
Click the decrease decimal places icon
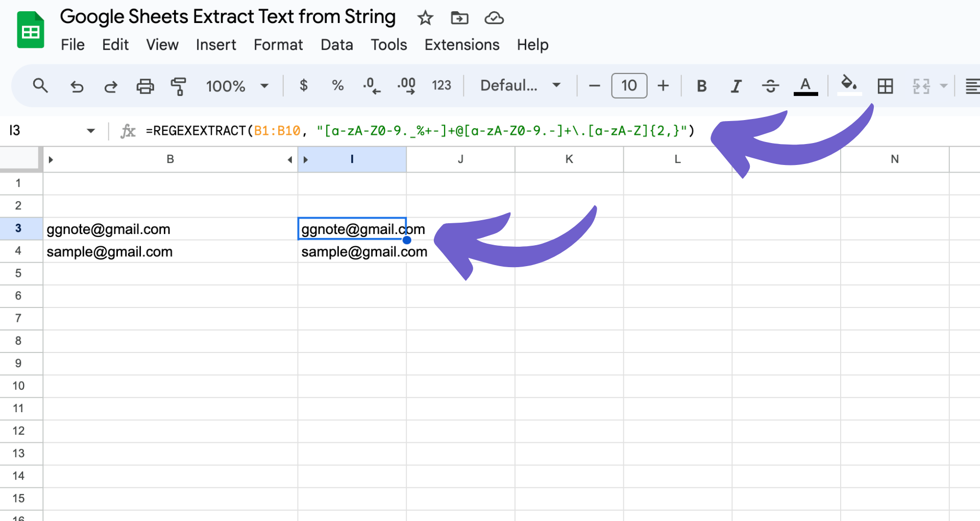point(372,86)
